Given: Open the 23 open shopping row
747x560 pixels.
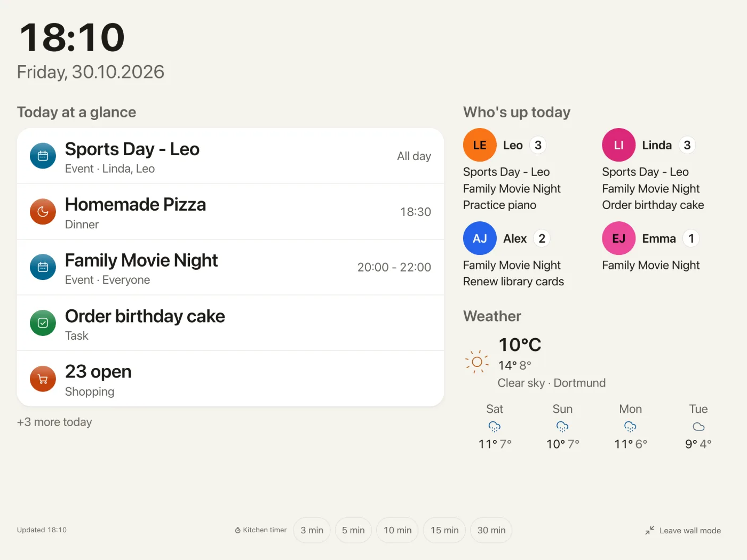Looking at the screenshot, I should click(x=231, y=379).
